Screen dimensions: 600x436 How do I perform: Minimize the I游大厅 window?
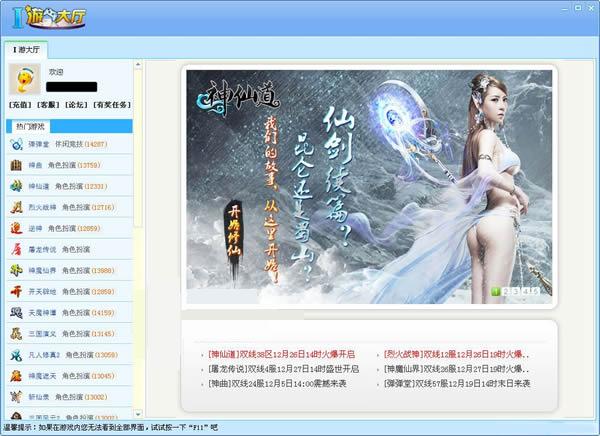click(x=565, y=8)
